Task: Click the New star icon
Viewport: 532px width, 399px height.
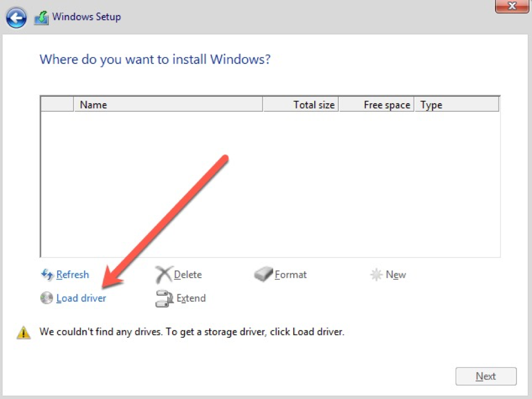Action: 376,274
